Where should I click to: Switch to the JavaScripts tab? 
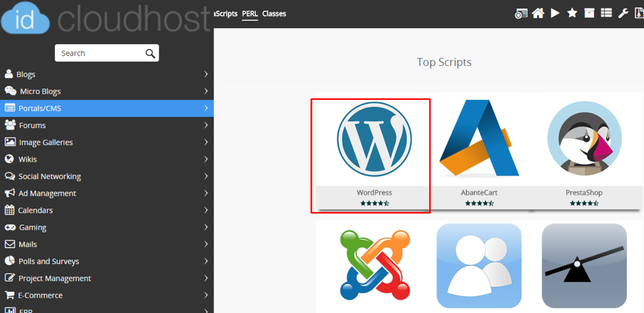point(226,14)
